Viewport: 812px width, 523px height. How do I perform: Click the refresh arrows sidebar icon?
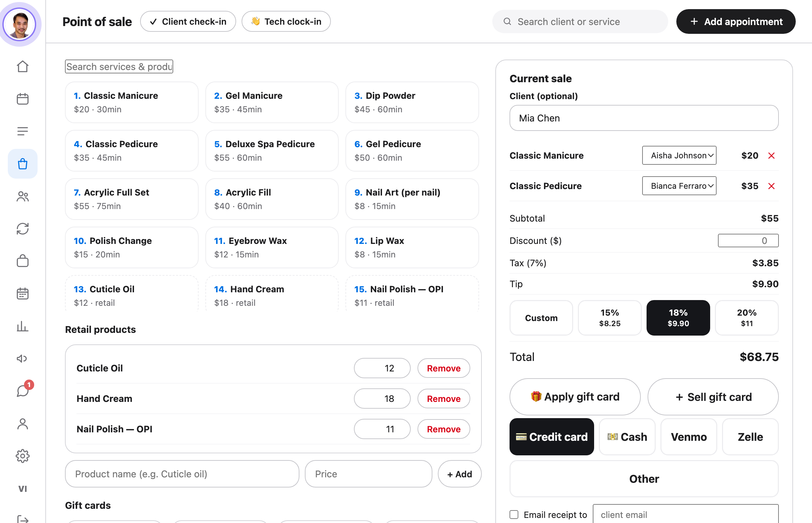(x=22, y=229)
